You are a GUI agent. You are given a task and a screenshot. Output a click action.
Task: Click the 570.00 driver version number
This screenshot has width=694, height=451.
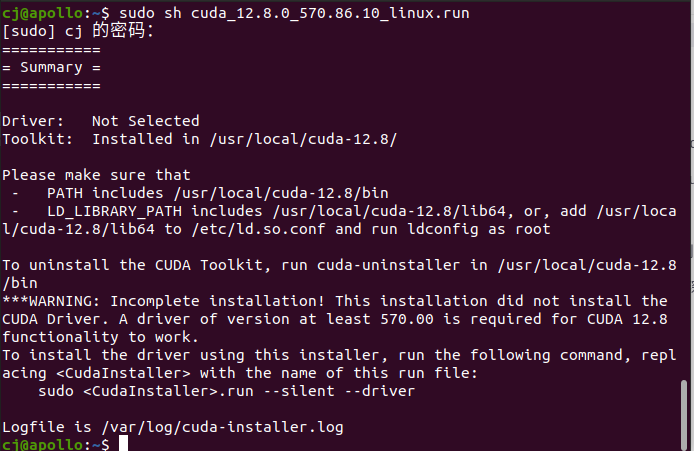tap(407, 319)
